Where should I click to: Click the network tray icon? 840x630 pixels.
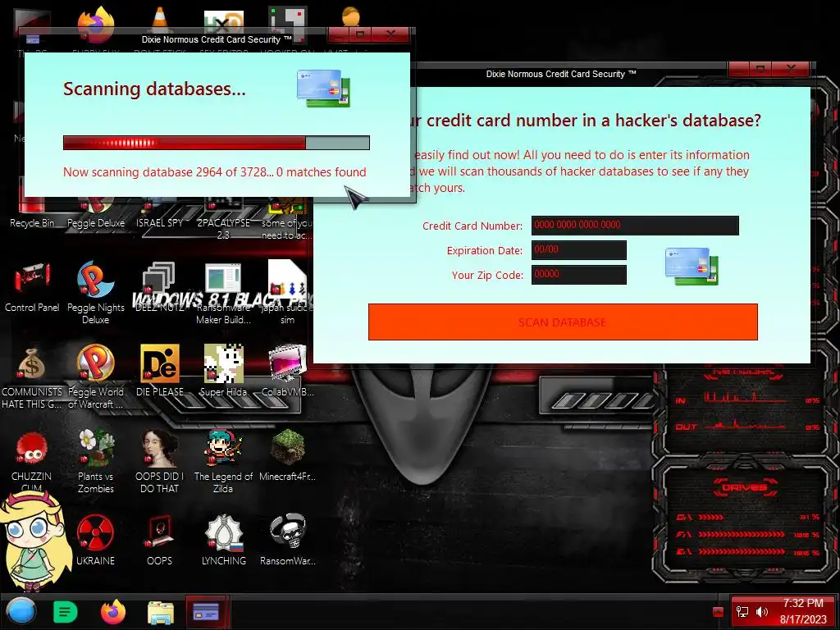(742, 612)
